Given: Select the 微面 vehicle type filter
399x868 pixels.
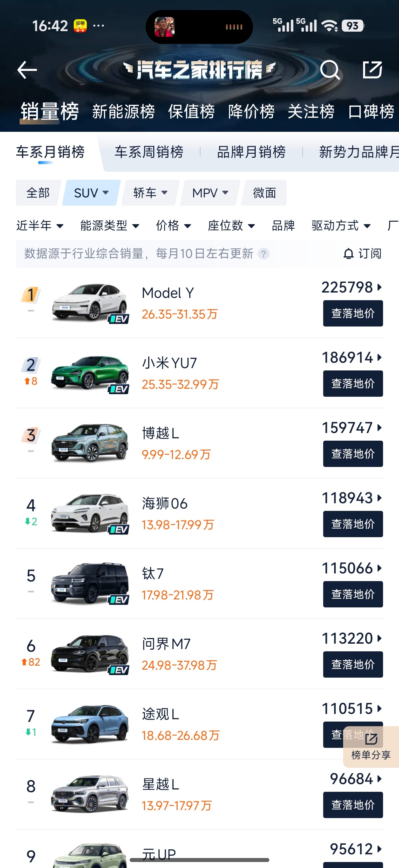Looking at the screenshot, I should [x=264, y=193].
